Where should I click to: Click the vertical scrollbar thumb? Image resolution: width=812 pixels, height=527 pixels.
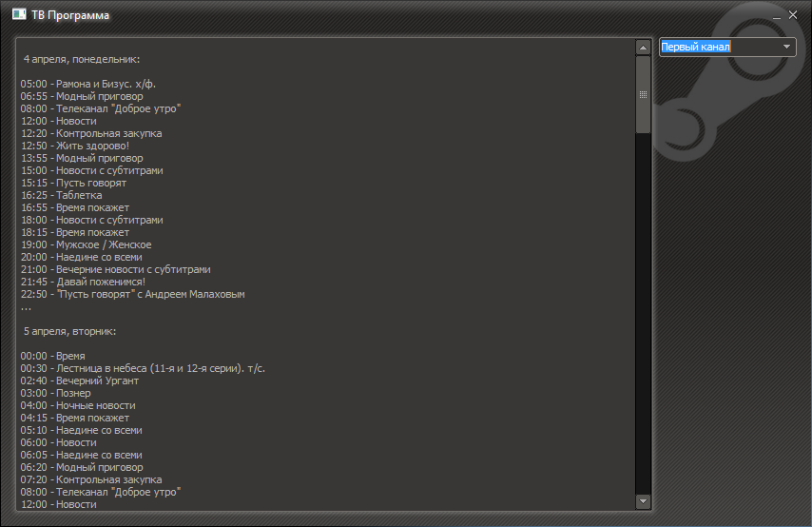[643, 94]
